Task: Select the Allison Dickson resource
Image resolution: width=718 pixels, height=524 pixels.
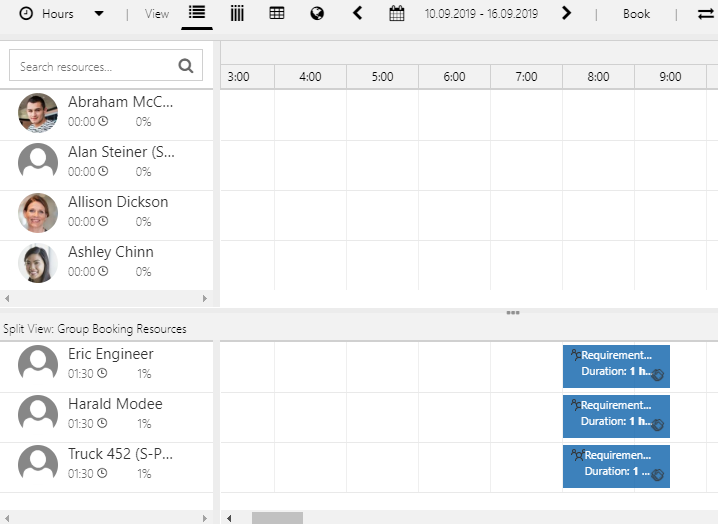Action: point(106,215)
